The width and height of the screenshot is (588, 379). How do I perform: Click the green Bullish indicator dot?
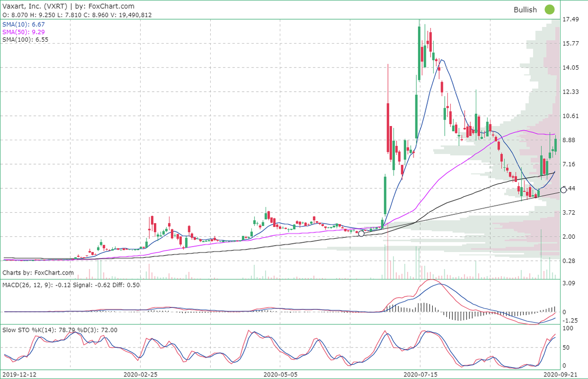point(550,9)
